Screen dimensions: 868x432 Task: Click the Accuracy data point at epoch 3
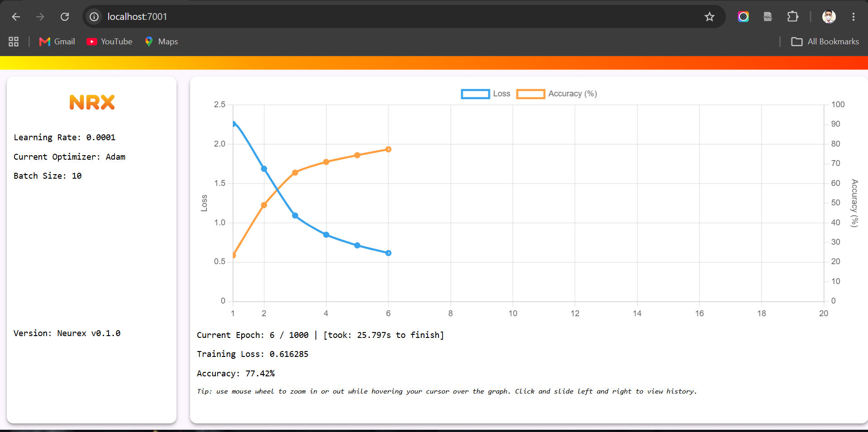tap(295, 172)
